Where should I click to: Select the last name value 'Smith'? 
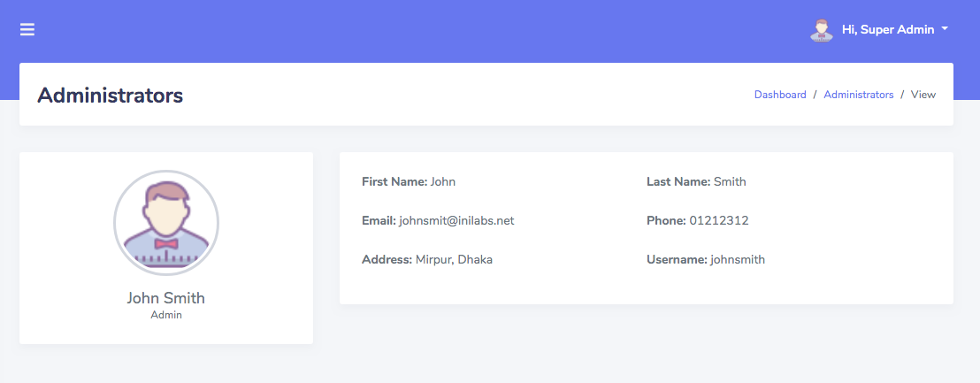pos(730,182)
